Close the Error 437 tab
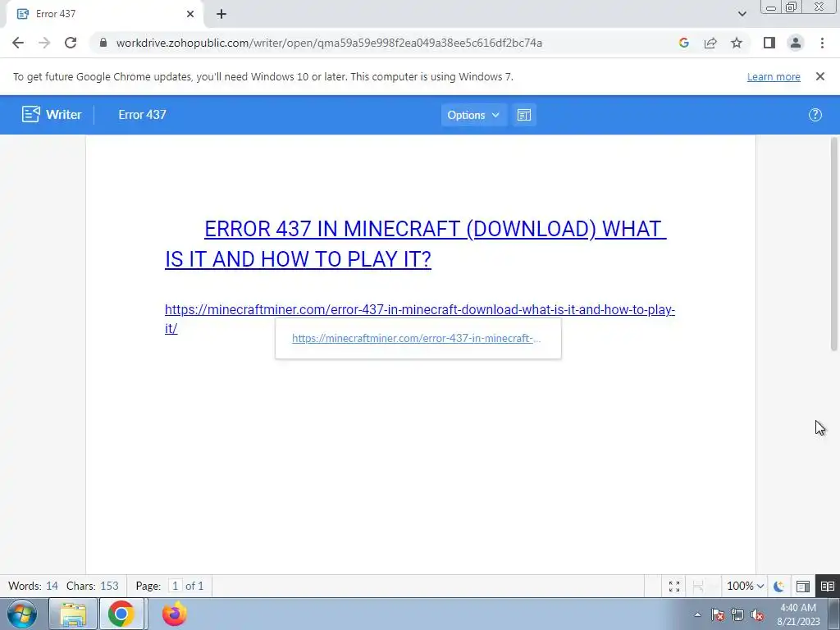Image resolution: width=840 pixels, height=630 pixels. coord(190,14)
